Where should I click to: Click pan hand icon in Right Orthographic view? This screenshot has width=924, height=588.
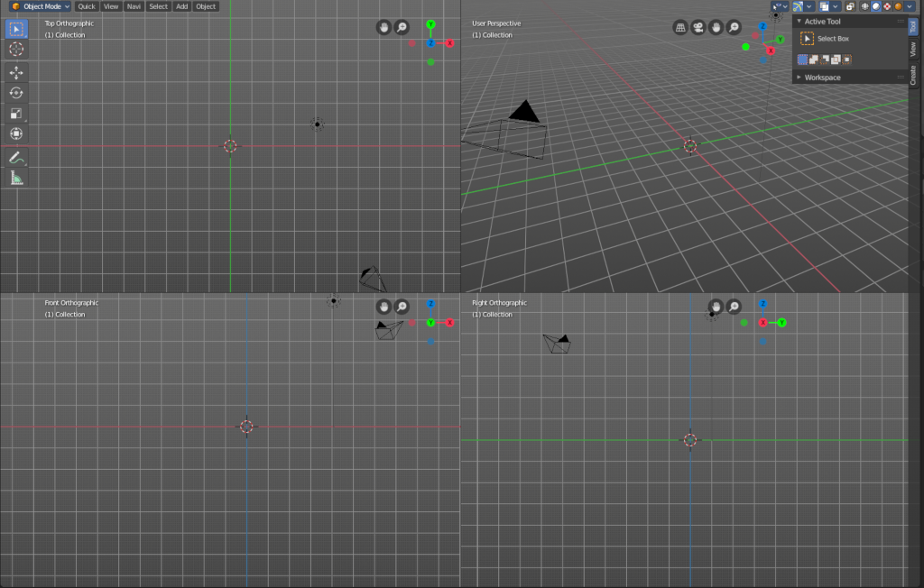click(x=716, y=307)
